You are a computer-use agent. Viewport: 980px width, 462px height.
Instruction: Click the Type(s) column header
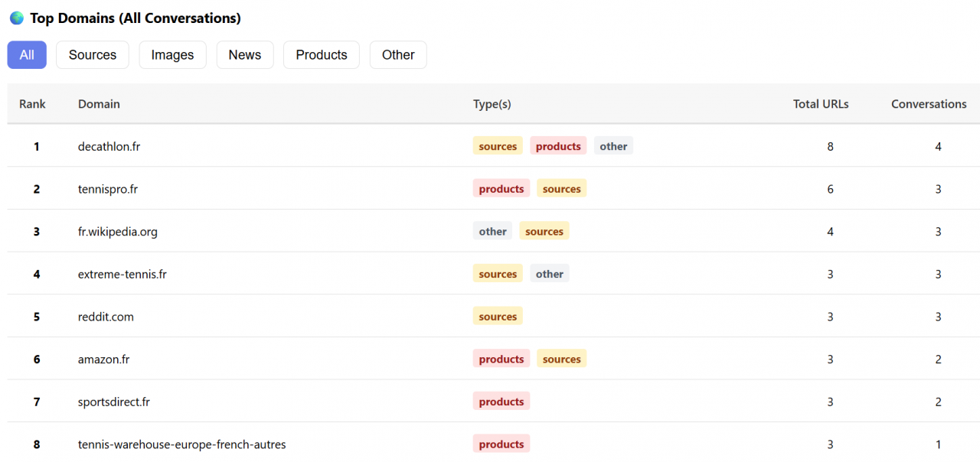point(492,104)
